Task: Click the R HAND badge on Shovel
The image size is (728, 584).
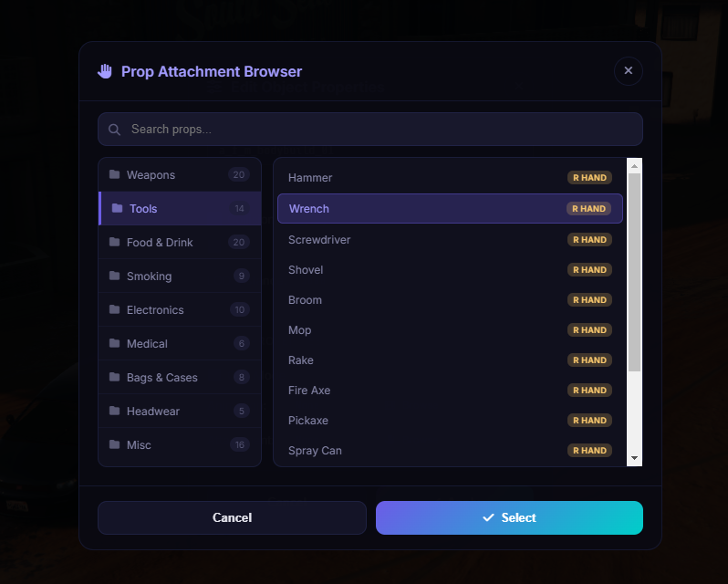Action: 589,270
